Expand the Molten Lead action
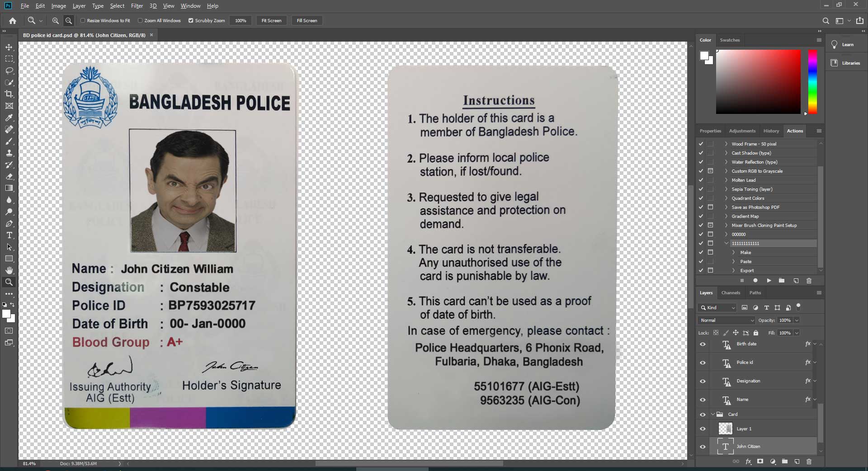868x471 pixels. pos(726,180)
